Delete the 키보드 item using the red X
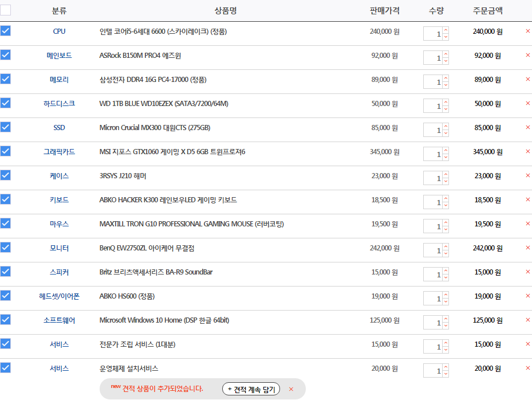Viewport: 532px width, 400px height. (527, 199)
